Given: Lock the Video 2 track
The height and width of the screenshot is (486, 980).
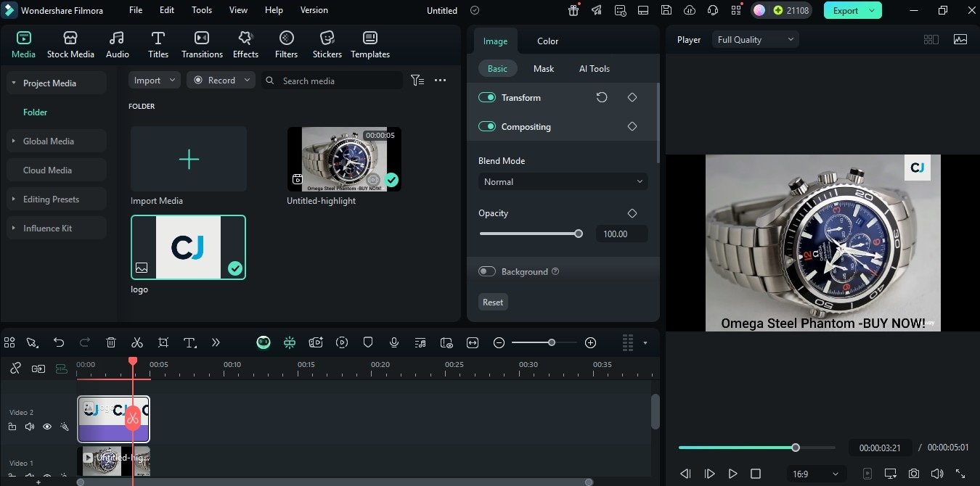Looking at the screenshot, I should pyautogui.click(x=12, y=427).
